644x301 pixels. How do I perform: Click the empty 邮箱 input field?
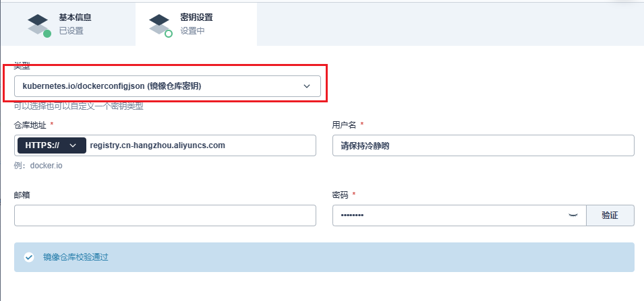[x=165, y=215]
